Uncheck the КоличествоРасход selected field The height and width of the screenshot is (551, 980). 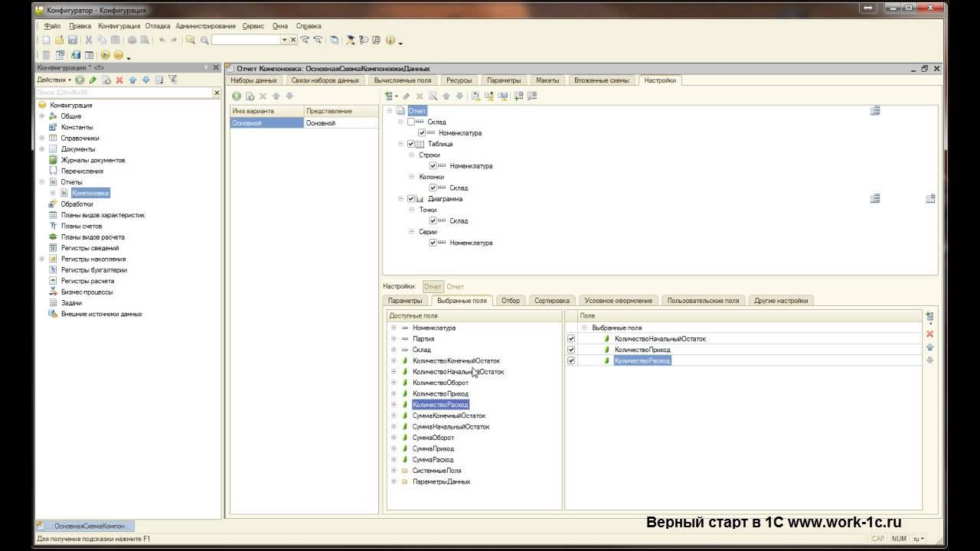pos(571,360)
